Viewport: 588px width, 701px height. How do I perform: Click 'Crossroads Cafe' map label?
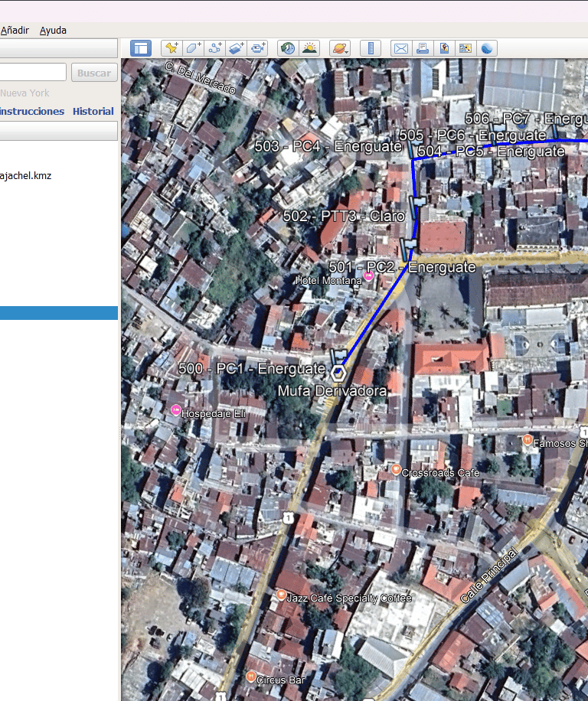click(x=440, y=473)
